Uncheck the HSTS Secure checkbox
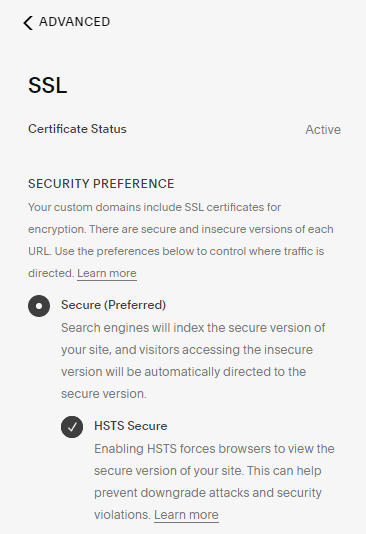366x534 pixels. tap(72, 427)
